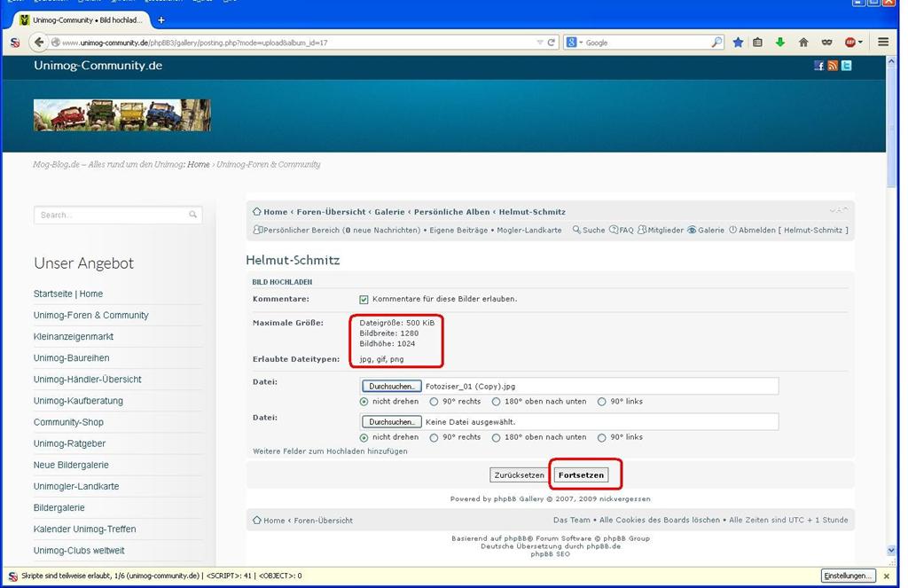Screen dimensions: 908x588
Task: Open the Adblock Plus dropdown arrow
Action: [x=862, y=42]
